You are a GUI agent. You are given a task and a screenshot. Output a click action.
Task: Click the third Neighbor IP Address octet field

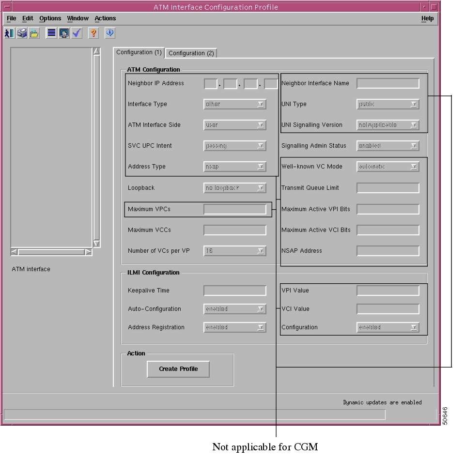(250, 83)
